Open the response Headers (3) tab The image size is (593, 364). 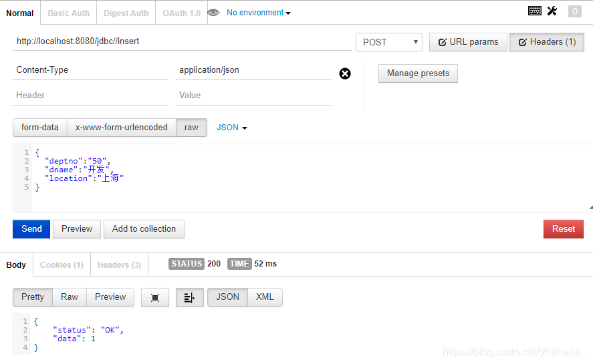pyautogui.click(x=119, y=265)
